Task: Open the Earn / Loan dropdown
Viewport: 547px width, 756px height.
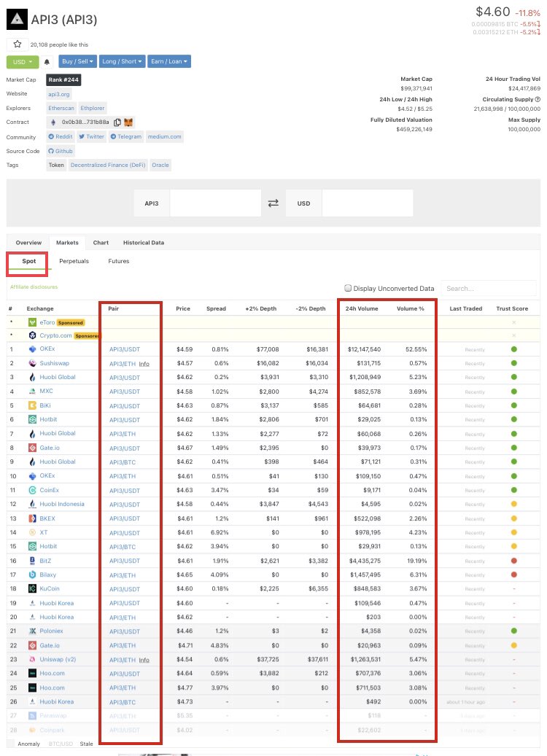Action: [x=168, y=61]
